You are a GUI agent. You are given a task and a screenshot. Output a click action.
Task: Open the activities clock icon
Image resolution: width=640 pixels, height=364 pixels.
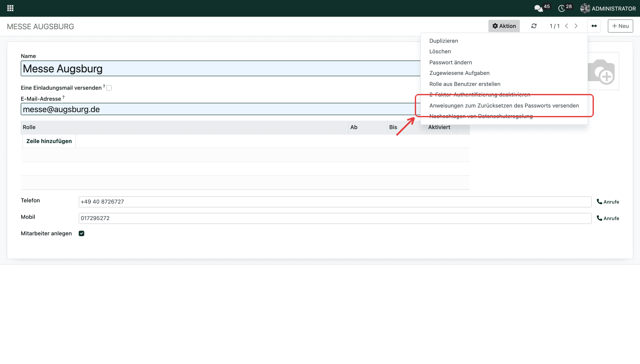(561, 8)
